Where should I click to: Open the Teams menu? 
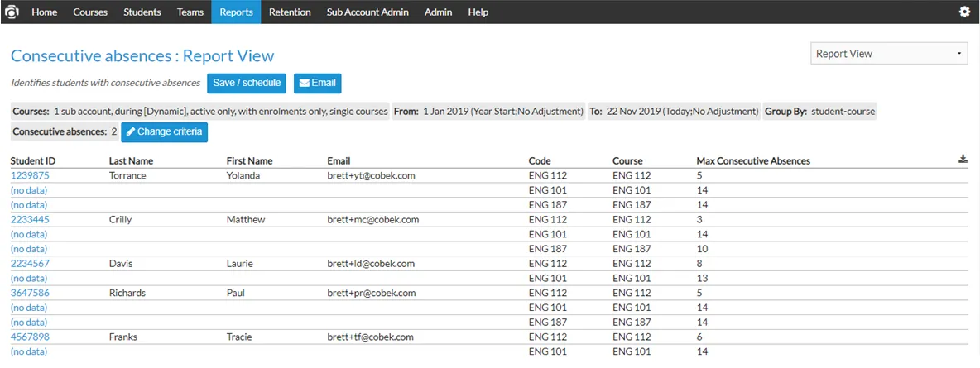tap(190, 12)
